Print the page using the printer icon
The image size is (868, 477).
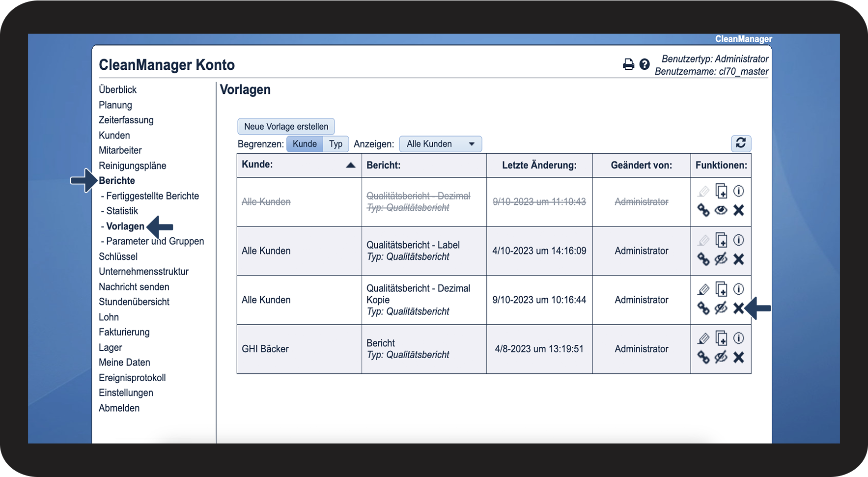(x=628, y=64)
